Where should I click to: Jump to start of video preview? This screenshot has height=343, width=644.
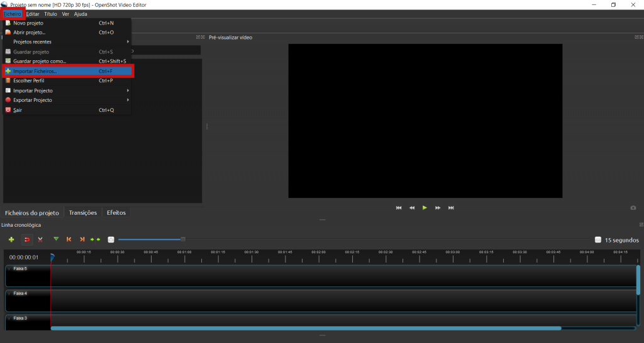[399, 208]
